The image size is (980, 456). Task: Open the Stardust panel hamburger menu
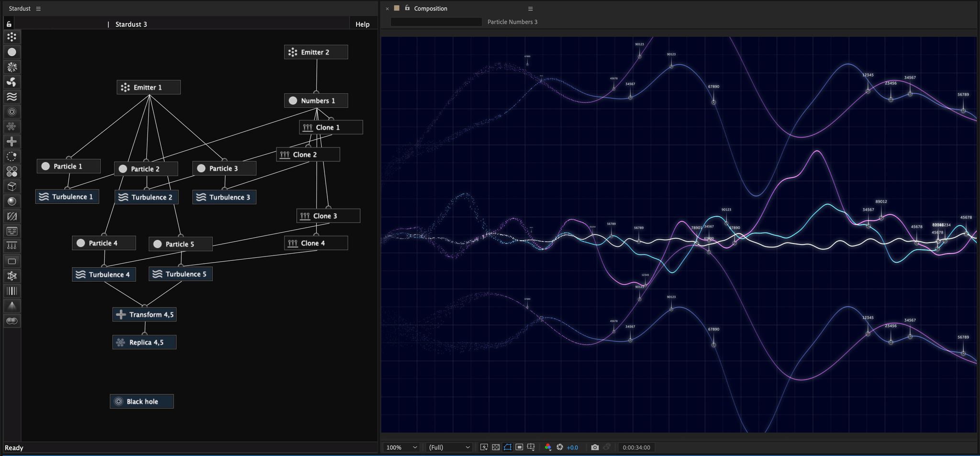(x=38, y=8)
